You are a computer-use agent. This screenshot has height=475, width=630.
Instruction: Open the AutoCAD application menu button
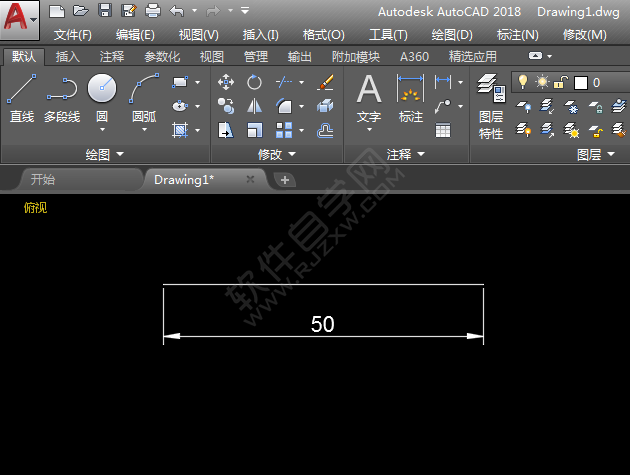point(20,17)
